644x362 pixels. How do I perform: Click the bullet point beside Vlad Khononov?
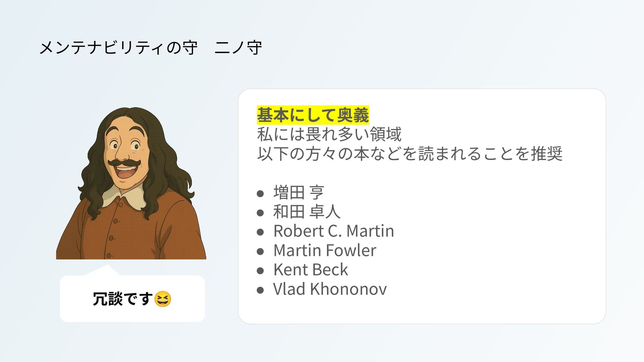click(x=260, y=290)
